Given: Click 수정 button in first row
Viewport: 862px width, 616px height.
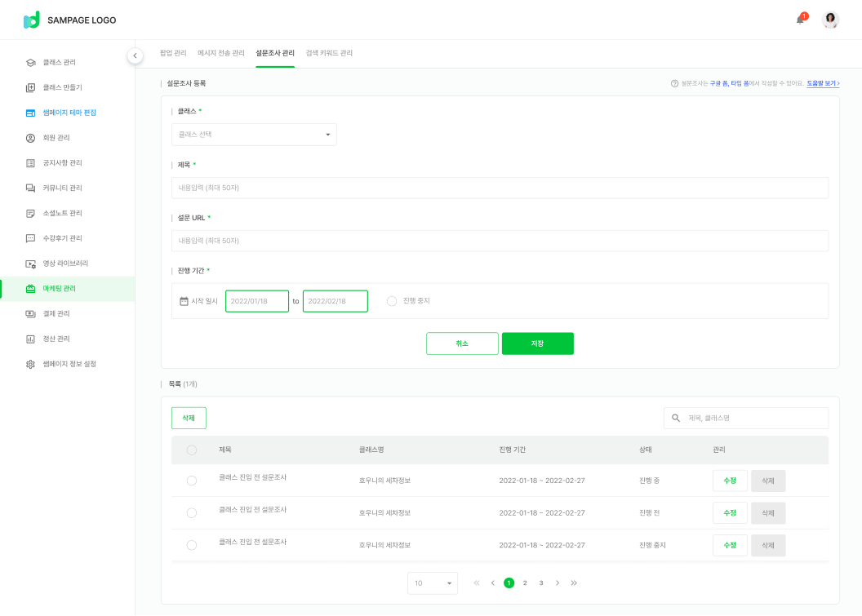Looking at the screenshot, I should tap(730, 481).
